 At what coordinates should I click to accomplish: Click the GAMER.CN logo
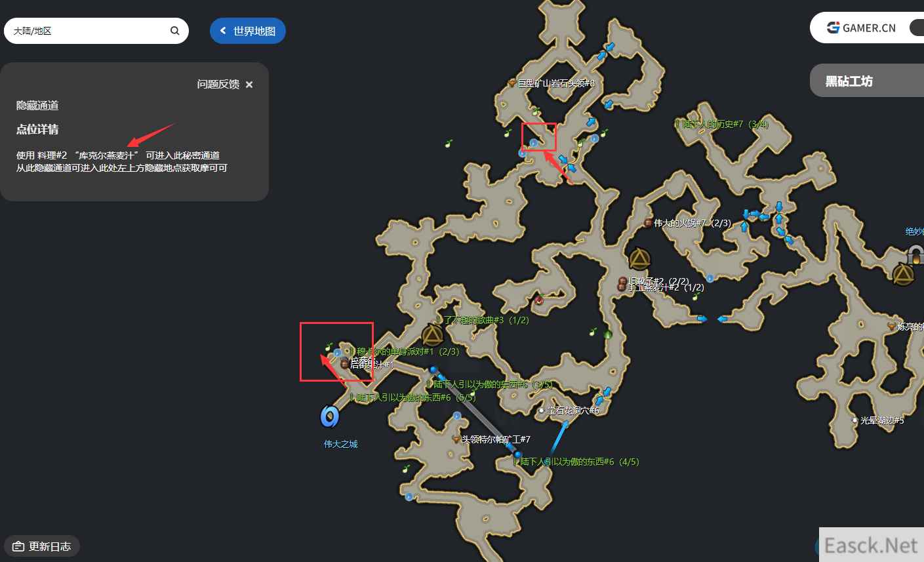tap(861, 28)
